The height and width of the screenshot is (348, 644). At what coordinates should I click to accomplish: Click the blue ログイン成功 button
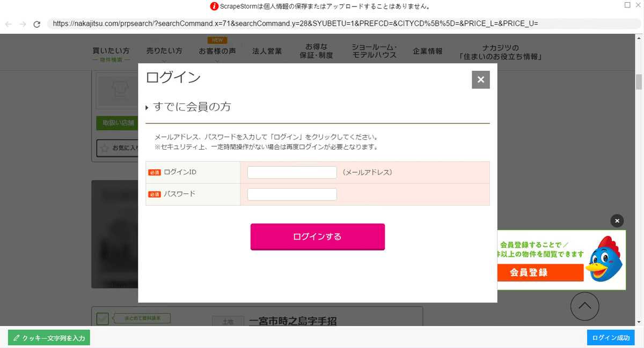coord(611,338)
